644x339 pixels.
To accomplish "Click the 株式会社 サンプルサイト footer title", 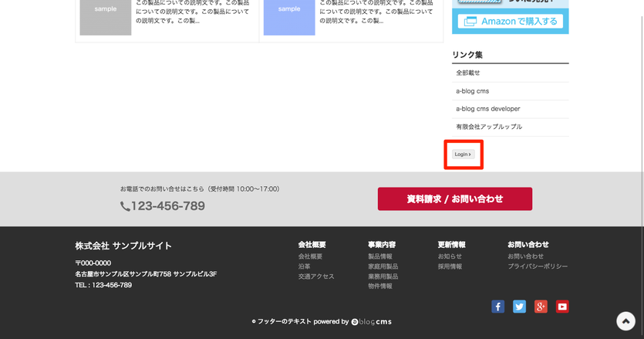I will point(123,246).
